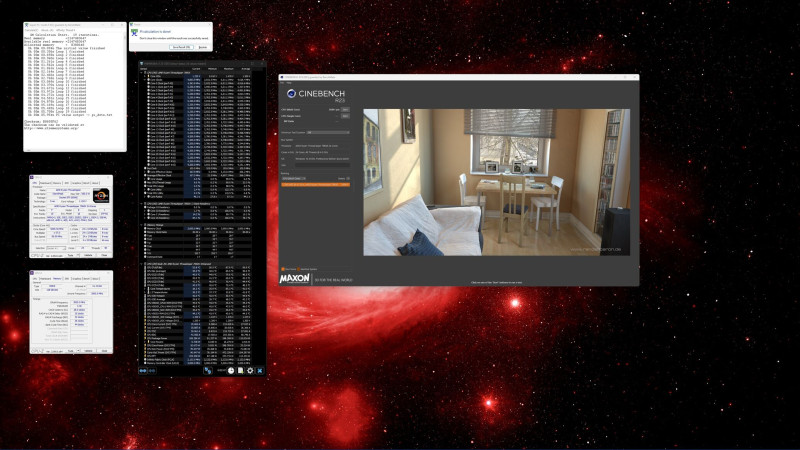The width and height of the screenshot is (800, 450).
Task: Open the Cinebench Ranking type dropdown
Action: [x=293, y=179]
